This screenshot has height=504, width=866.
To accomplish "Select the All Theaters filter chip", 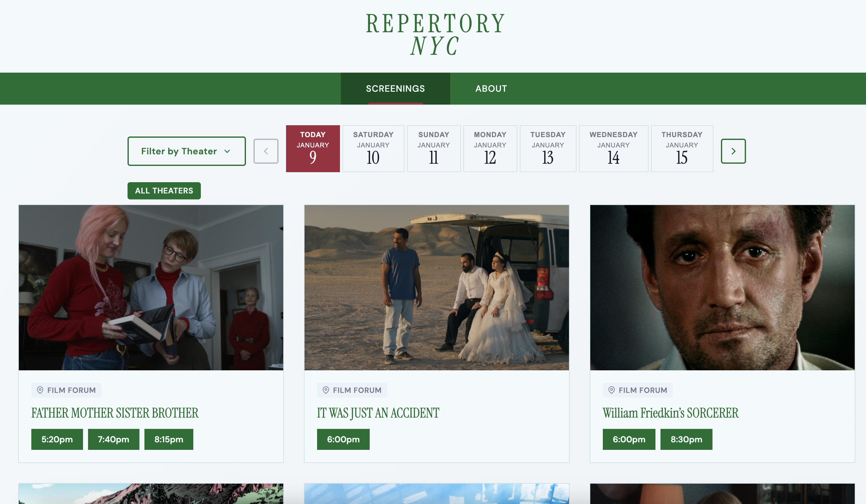I will click(164, 191).
